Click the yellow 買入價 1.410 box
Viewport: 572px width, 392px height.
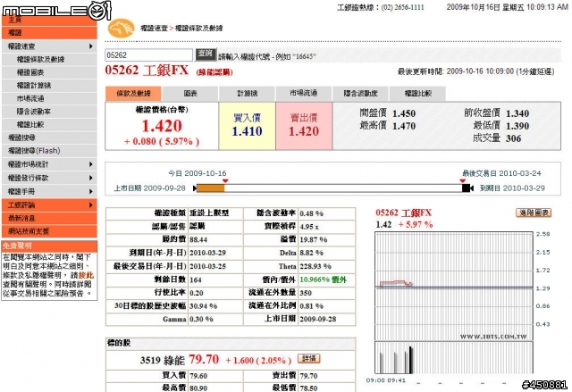tap(247, 126)
